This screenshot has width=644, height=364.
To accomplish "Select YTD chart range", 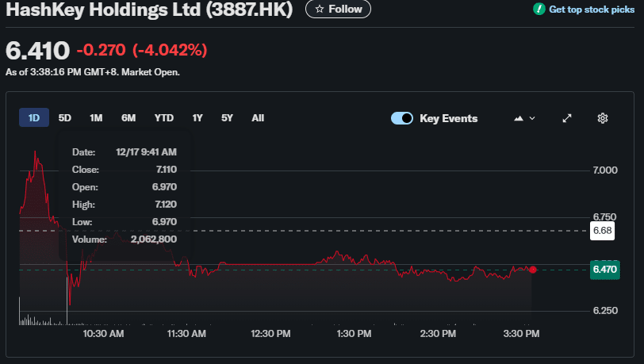I will coord(164,118).
